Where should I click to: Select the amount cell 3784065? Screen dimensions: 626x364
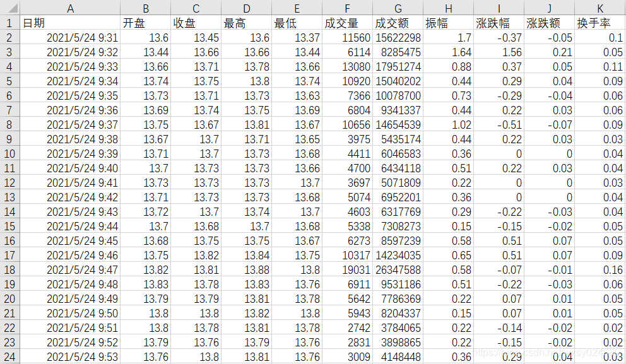click(x=398, y=328)
